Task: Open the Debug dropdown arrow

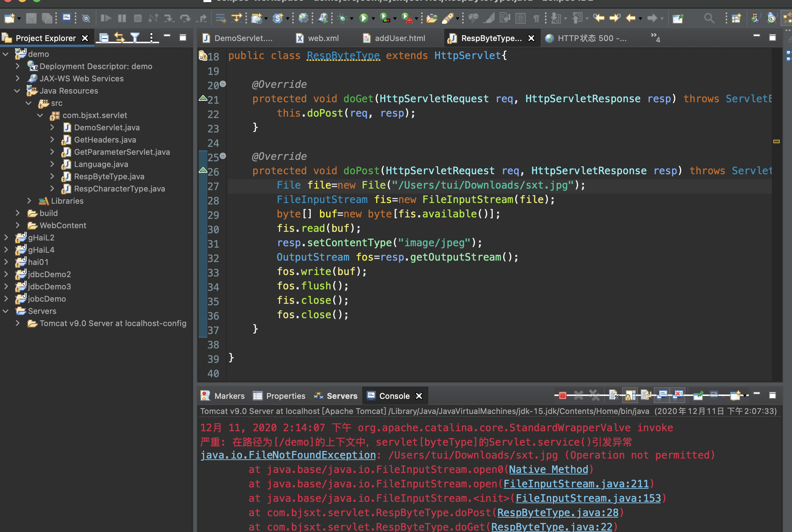Action: 352,18
